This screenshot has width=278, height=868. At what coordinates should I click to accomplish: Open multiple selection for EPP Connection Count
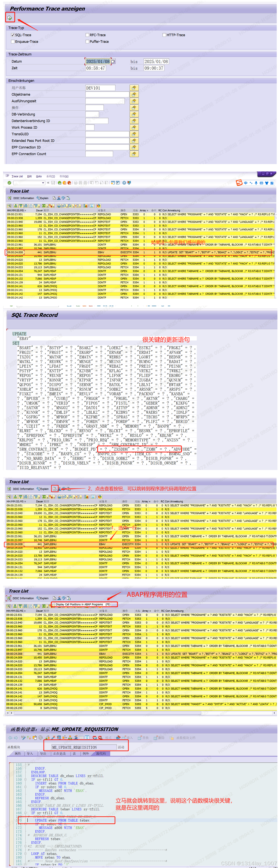[x=134, y=154]
